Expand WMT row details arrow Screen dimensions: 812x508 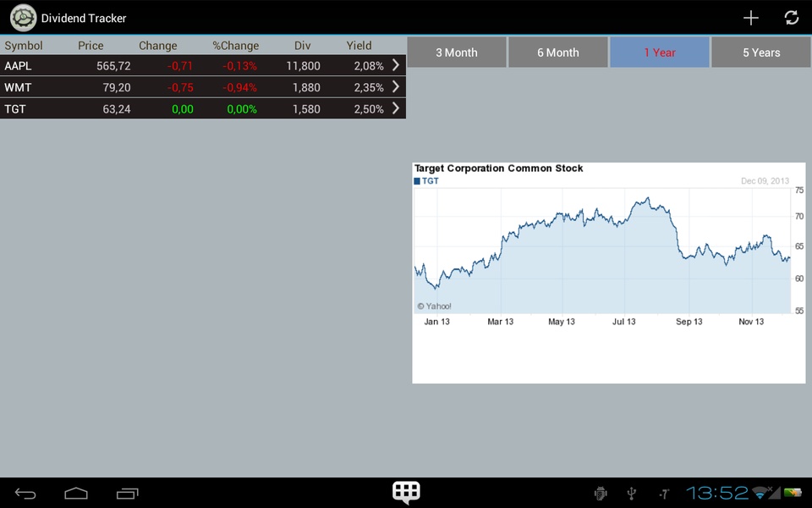396,86
